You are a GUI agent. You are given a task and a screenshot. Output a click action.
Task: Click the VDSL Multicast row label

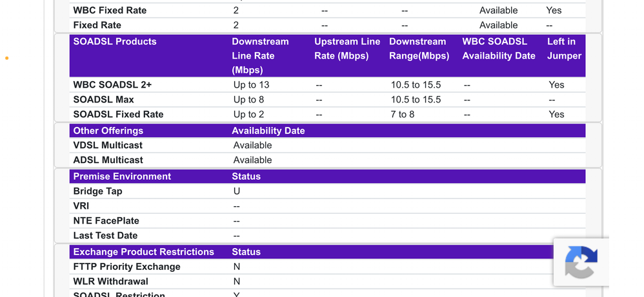(108, 146)
